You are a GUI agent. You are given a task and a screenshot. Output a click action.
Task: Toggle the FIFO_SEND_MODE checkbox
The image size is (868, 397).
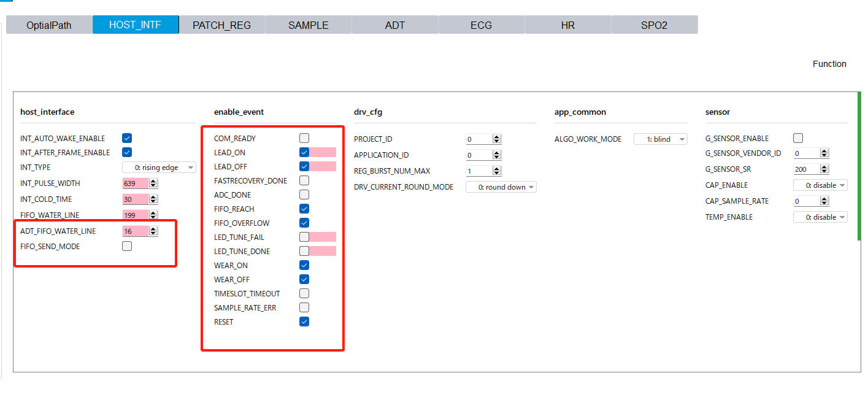[127, 247]
